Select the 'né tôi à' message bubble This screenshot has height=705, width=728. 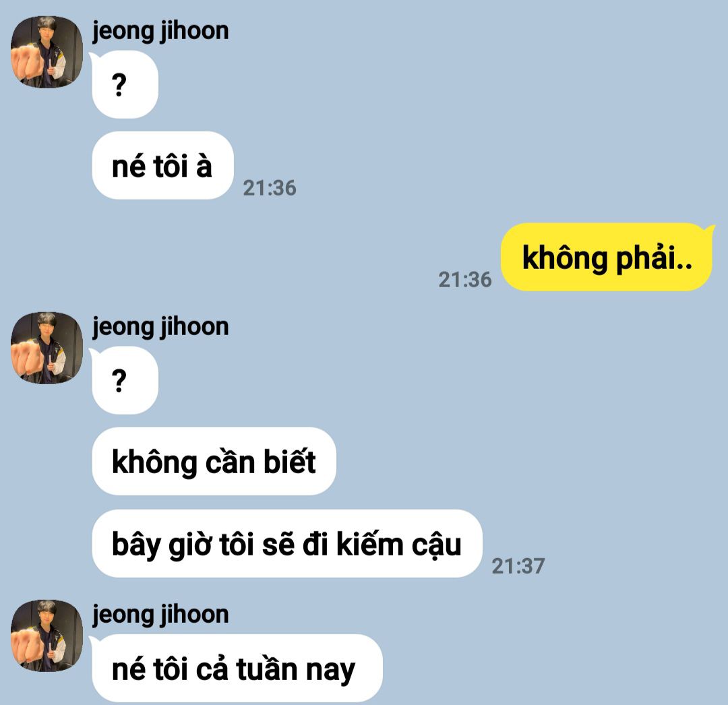[163, 166]
